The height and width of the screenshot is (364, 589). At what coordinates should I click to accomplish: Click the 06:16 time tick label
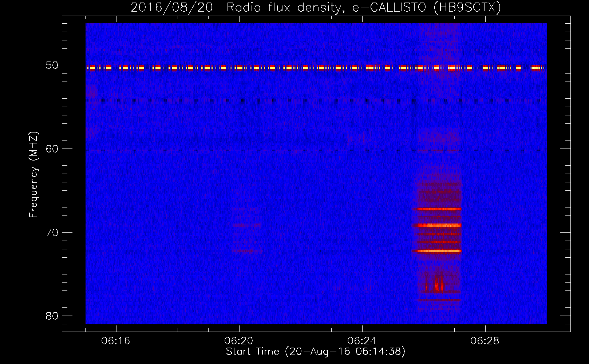coord(116,341)
